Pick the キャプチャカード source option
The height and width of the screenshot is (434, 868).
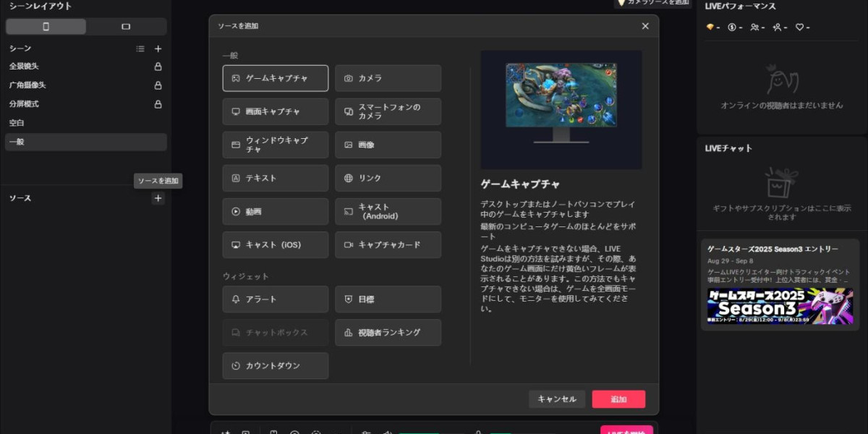coord(388,244)
